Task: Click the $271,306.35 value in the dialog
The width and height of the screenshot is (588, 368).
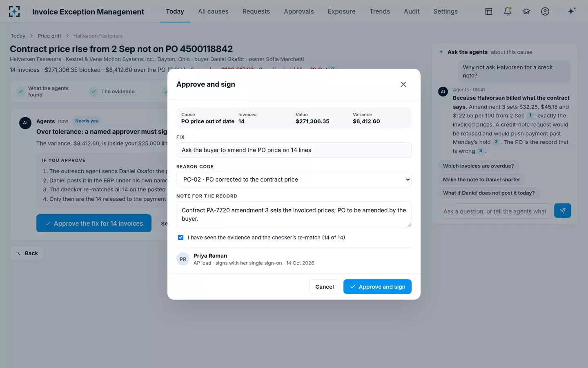Action: click(312, 121)
